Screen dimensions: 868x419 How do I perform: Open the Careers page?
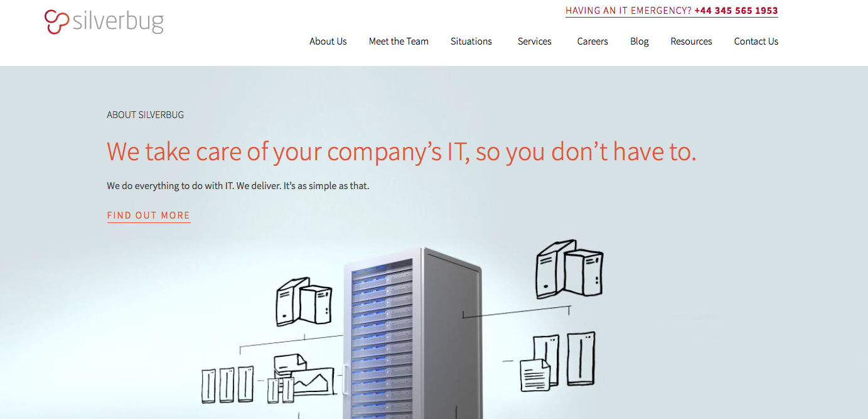(592, 41)
